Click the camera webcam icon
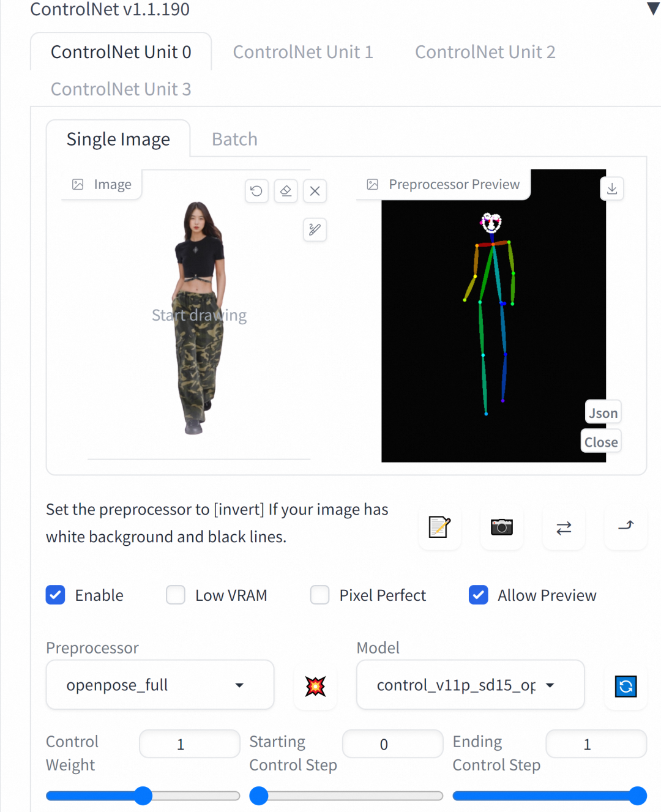The width and height of the screenshot is (661, 812). point(502,527)
